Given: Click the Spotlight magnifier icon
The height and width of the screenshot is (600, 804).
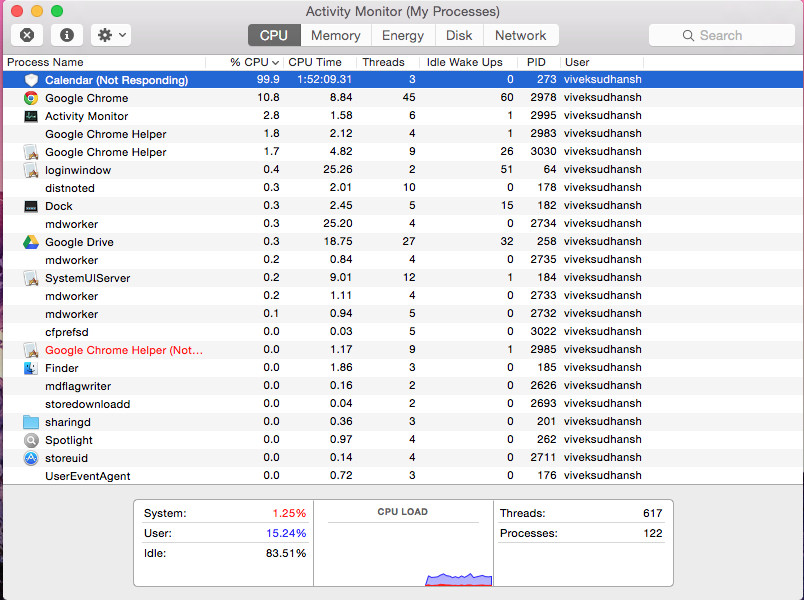Looking at the screenshot, I should pyautogui.click(x=31, y=440).
